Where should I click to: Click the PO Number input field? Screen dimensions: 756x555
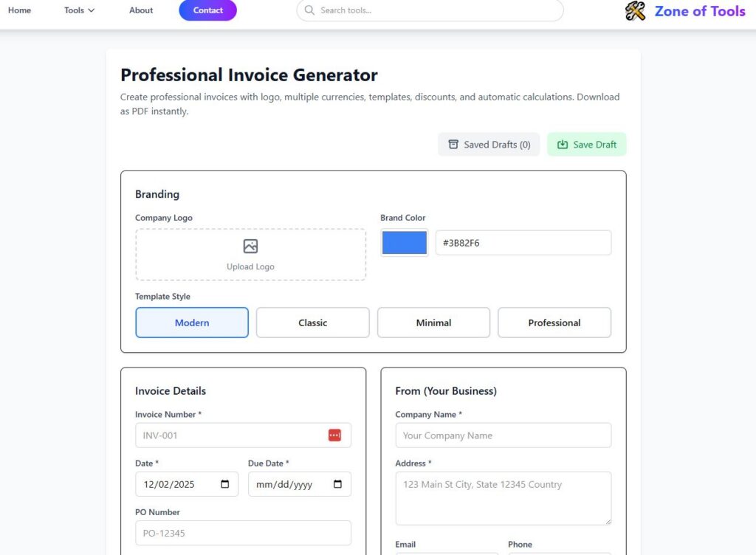click(x=243, y=533)
